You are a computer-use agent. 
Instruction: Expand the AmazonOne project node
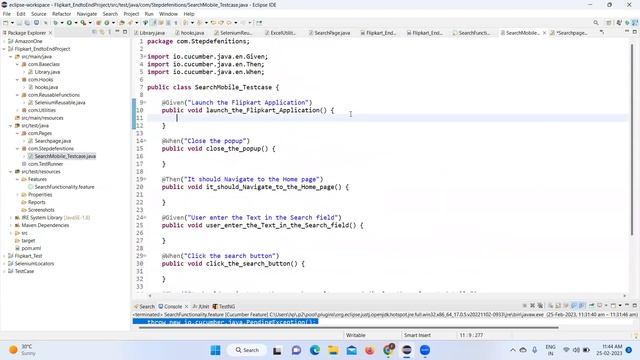point(4,41)
